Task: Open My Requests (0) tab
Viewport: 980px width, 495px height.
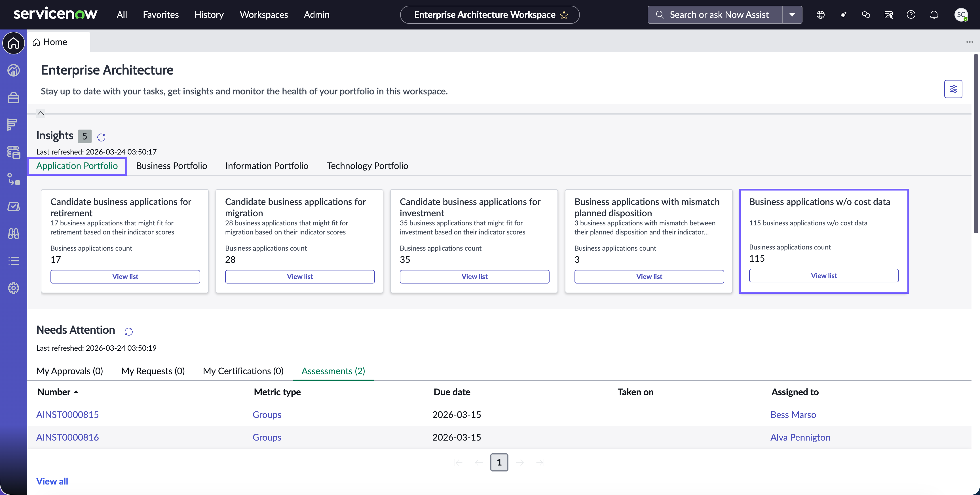Action: tap(153, 371)
